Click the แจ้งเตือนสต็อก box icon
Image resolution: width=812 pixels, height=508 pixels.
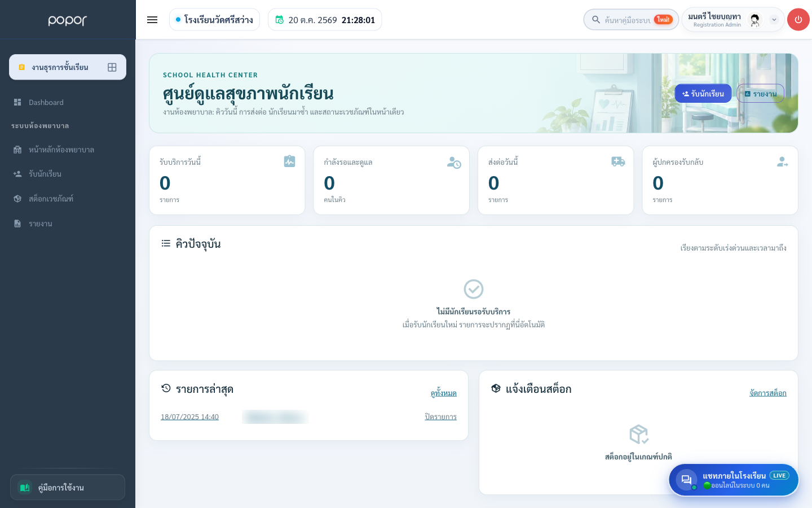[x=496, y=388]
